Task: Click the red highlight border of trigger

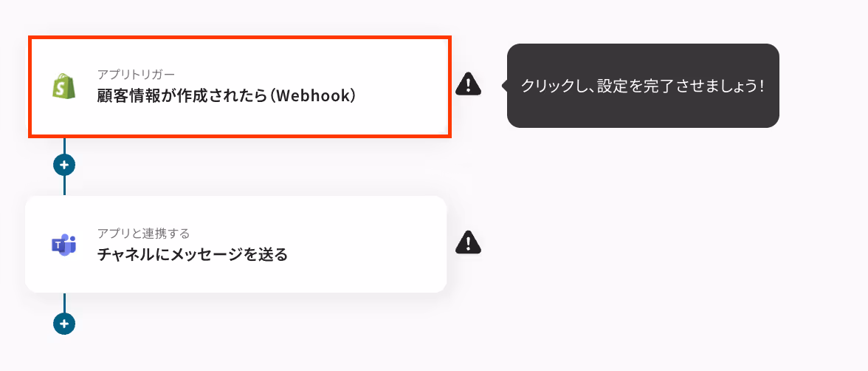Action: pos(240,37)
